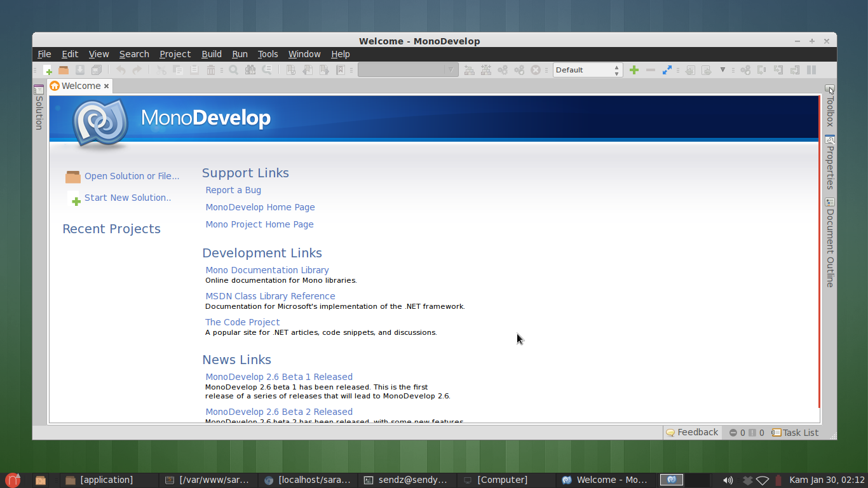Expand the Properties side pad
The image size is (868, 488).
point(830,162)
